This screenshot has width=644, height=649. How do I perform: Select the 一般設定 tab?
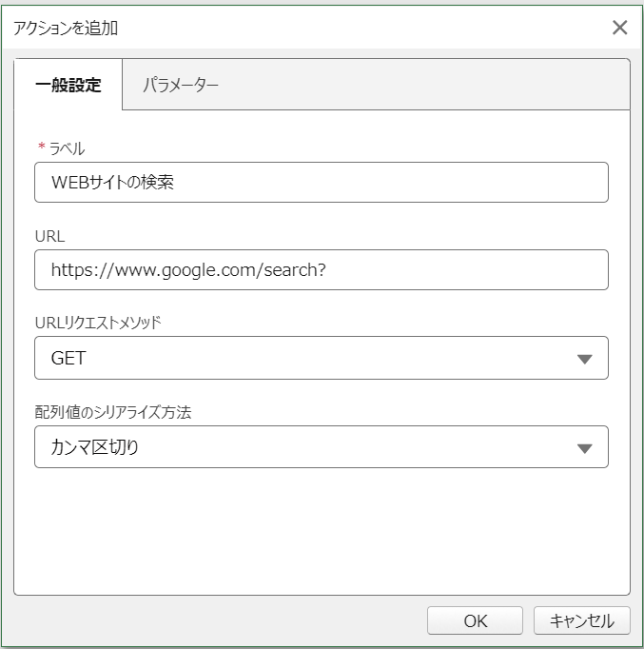point(68,85)
